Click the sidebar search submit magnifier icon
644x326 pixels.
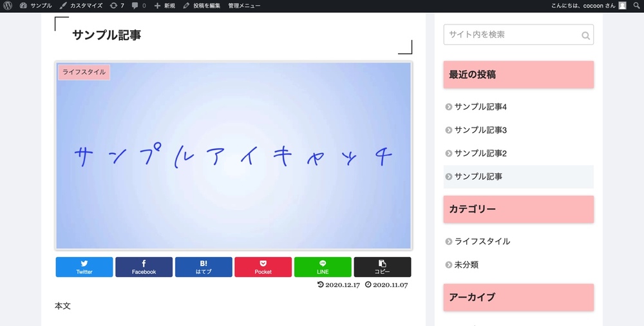pos(585,36)
